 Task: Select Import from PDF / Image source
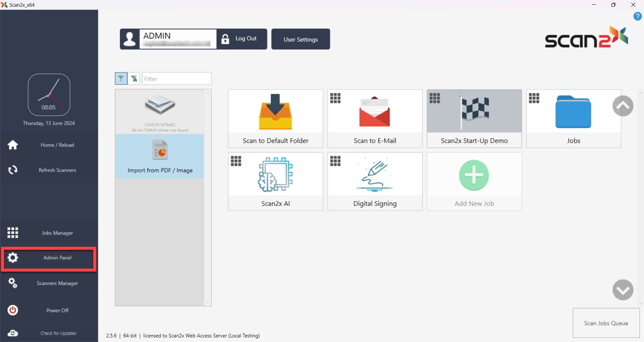[x=160, y=157]
